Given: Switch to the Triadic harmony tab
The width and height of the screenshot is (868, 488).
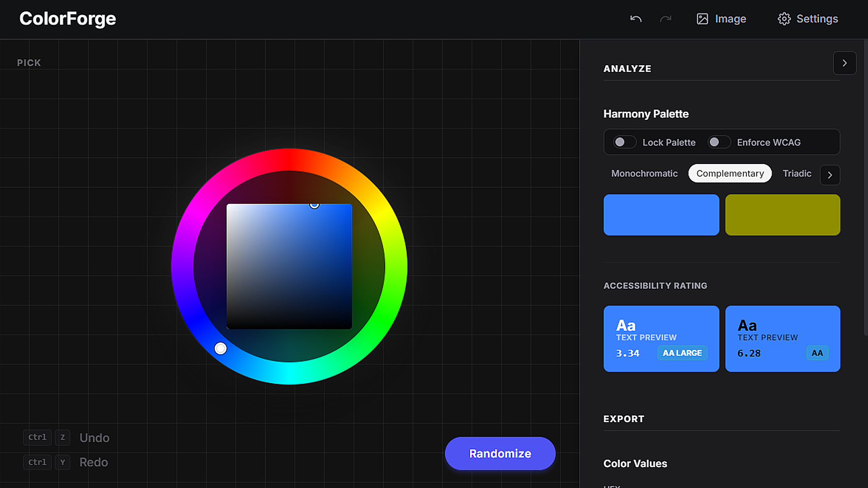Looking at the screenshot, I should click(797, 174).
